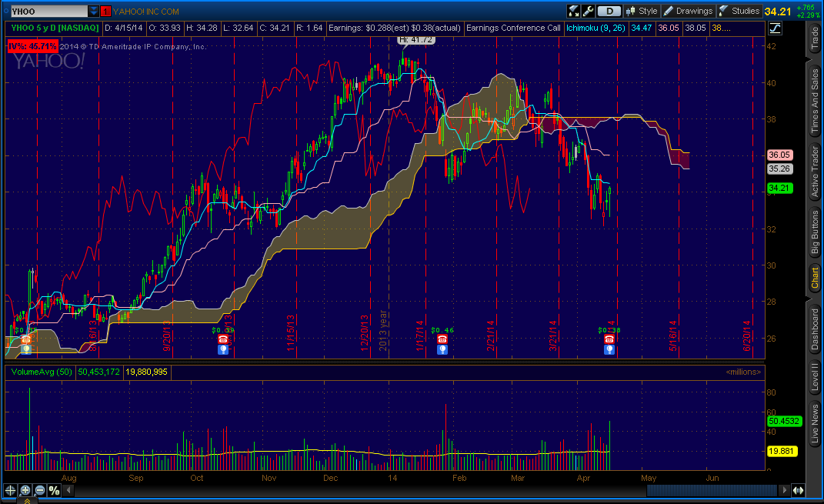Switch to the Trade side tab

click(815, 38)
